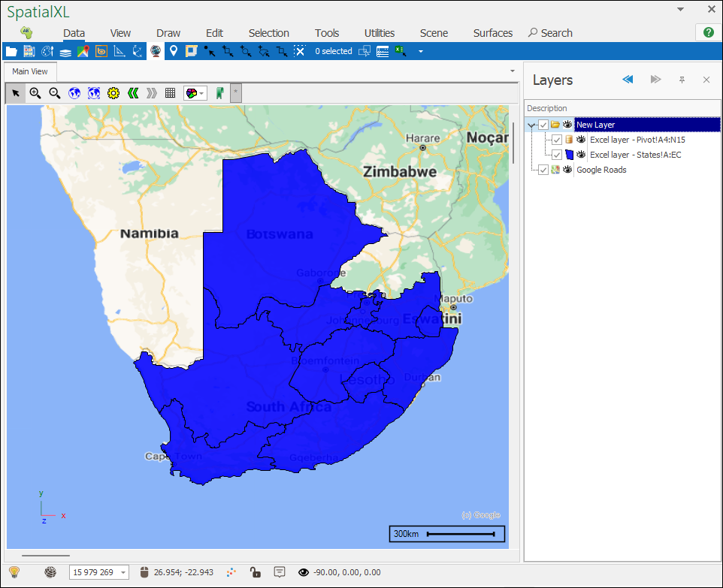
Task: Click the grid table icon in map toolbar
Action: 171,93
